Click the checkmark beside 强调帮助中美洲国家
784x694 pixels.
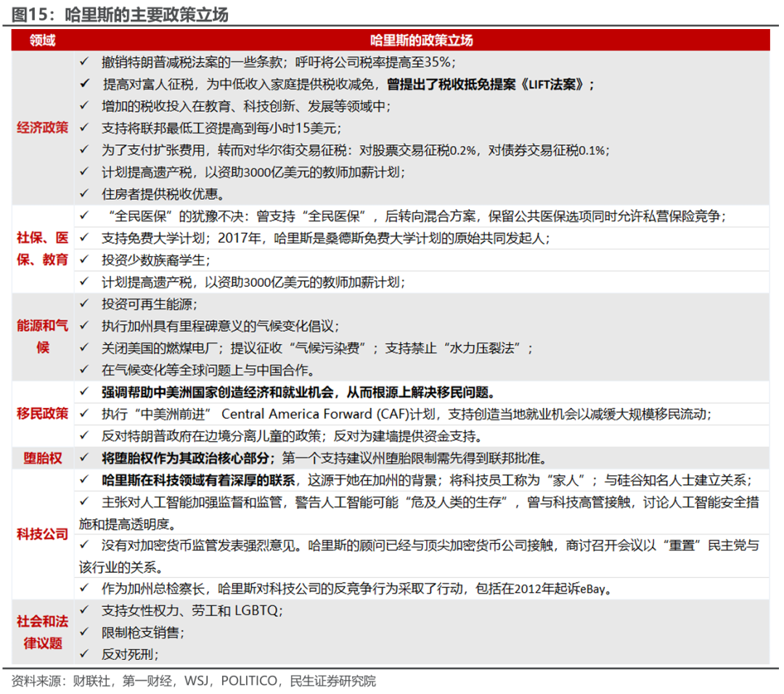coord(84,391)
